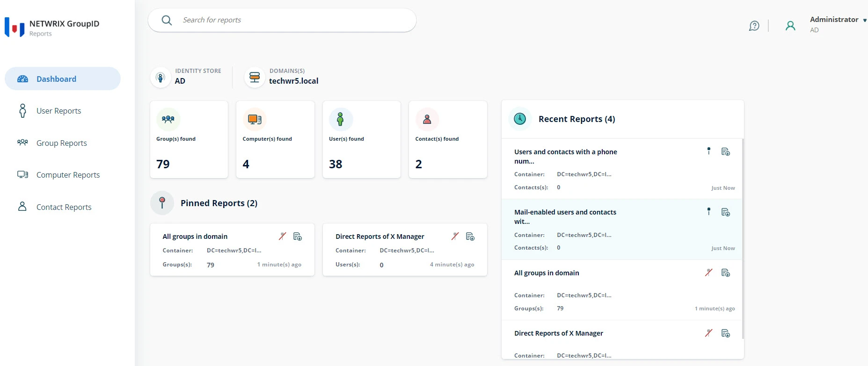Open pinned Direct Reports of X Manager title
Image resolution: width=868 pixels, height=366 pixels.
[x=380, y=237]
